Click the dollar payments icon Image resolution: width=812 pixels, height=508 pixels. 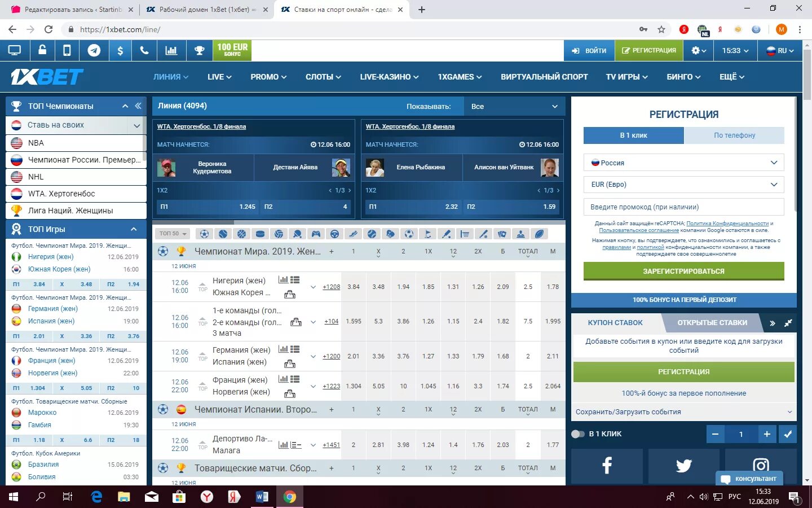coord(120,50)
